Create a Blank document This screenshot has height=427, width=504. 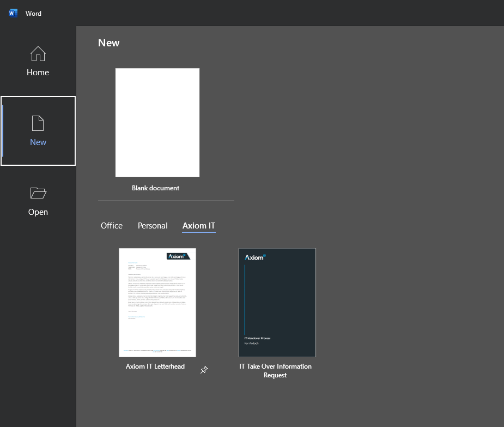[157, 123]
